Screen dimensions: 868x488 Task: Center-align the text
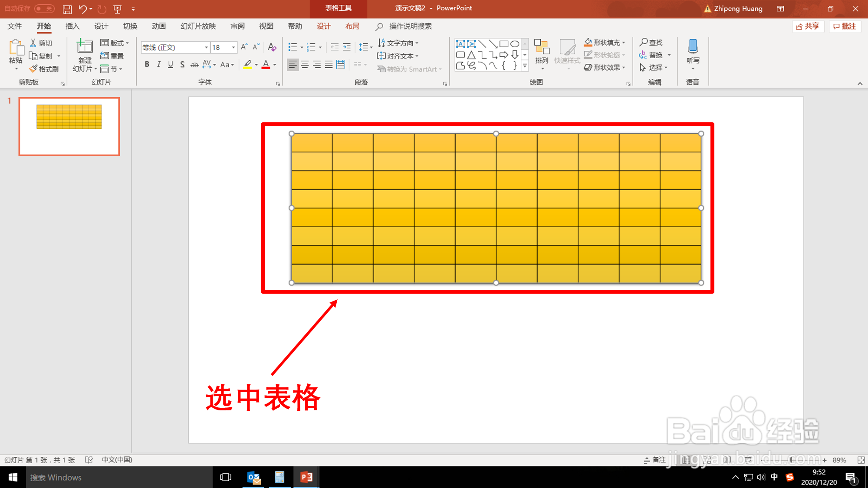pyautogui.click(x=305, y=65)
